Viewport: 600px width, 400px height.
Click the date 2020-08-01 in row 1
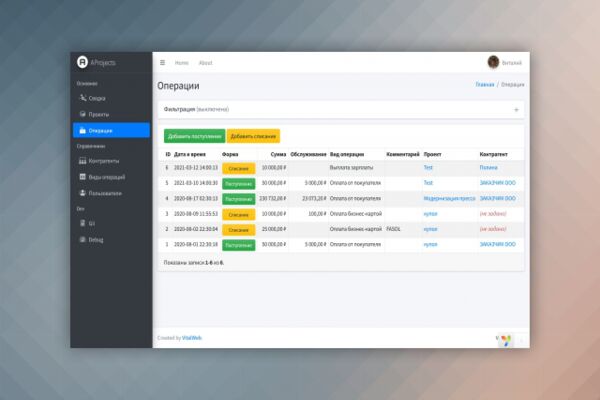[196, 244]
